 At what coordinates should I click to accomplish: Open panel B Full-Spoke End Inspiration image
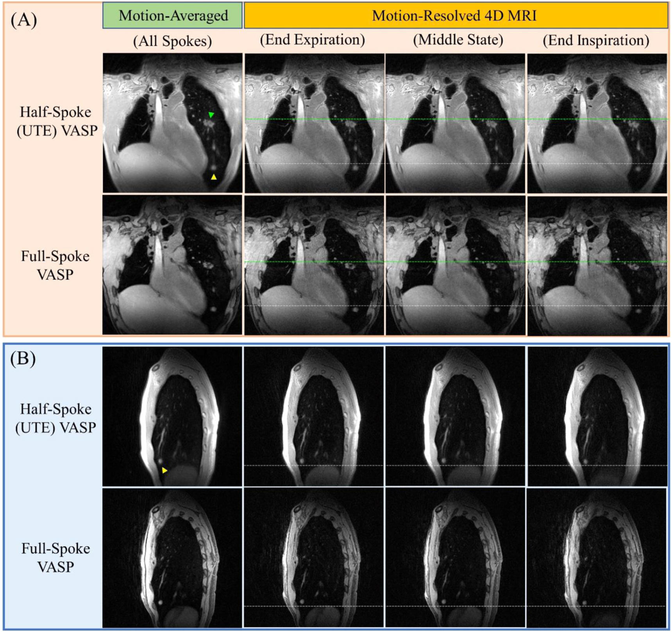click(x=597, y=558)
